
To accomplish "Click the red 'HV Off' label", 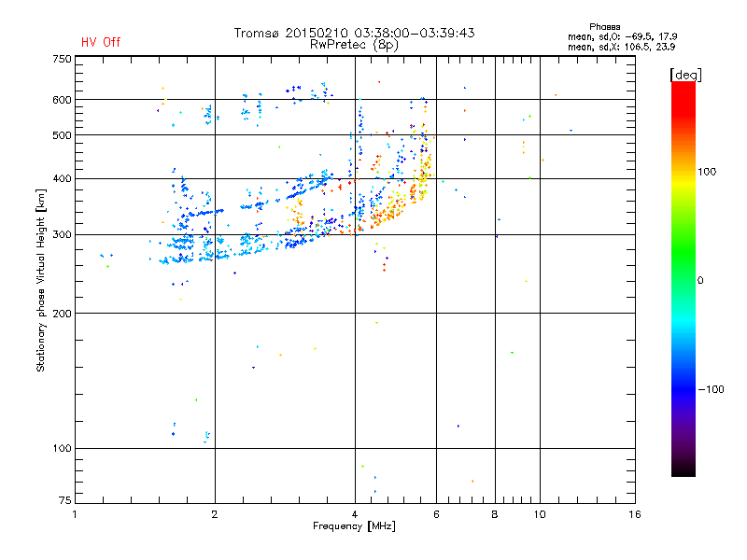I will (x=101, y=42).
